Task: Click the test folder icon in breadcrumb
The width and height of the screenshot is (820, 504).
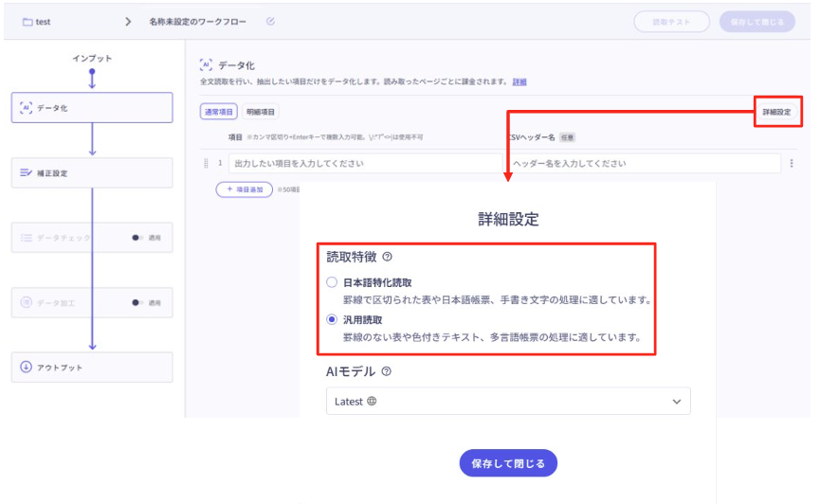Action: coord(27,22)
